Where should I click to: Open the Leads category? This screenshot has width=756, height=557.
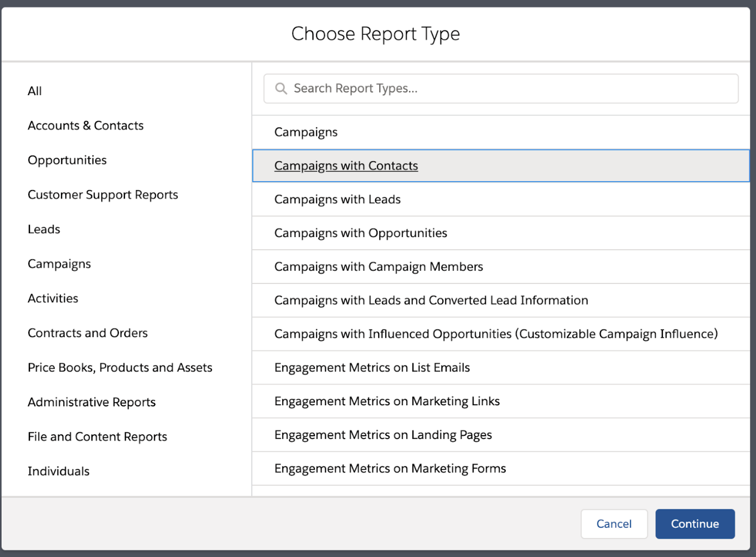[x=44, y=229]
